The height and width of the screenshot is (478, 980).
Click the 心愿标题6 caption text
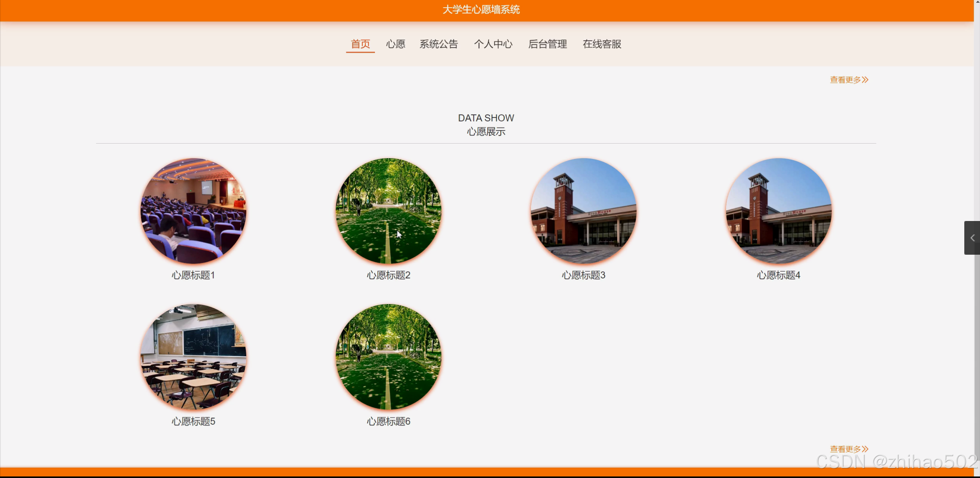coord(388,421)
